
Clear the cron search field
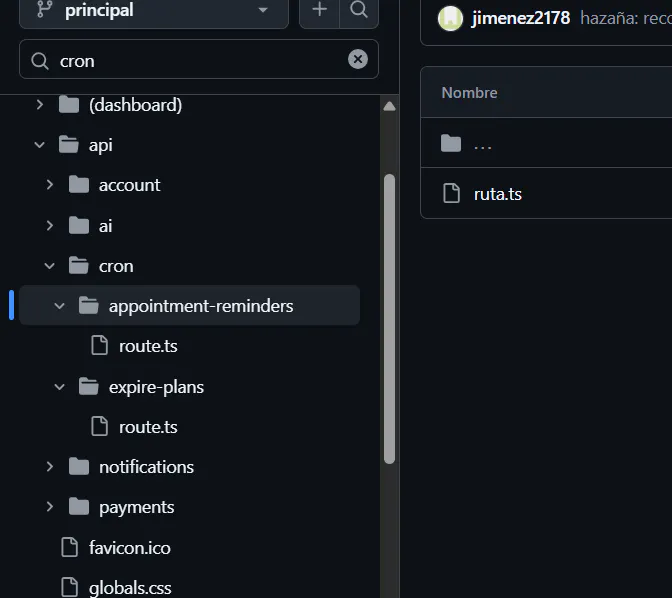point(358,59)
